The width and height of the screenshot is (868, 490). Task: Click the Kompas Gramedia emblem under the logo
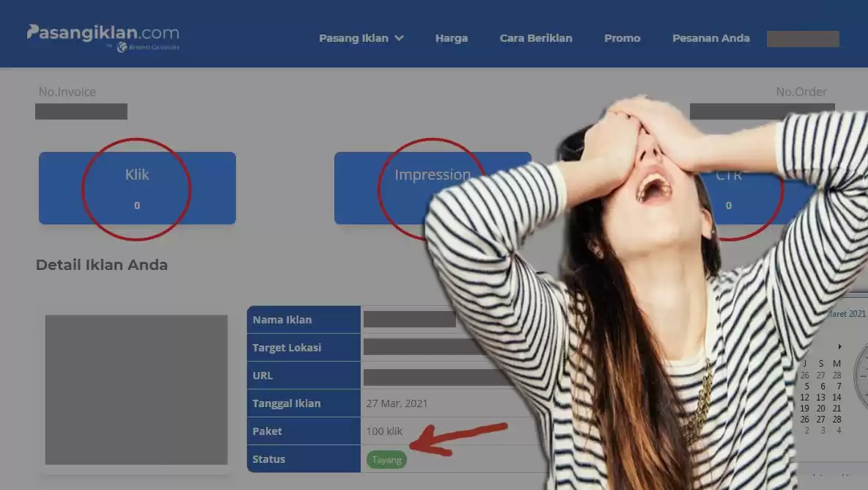122,47
